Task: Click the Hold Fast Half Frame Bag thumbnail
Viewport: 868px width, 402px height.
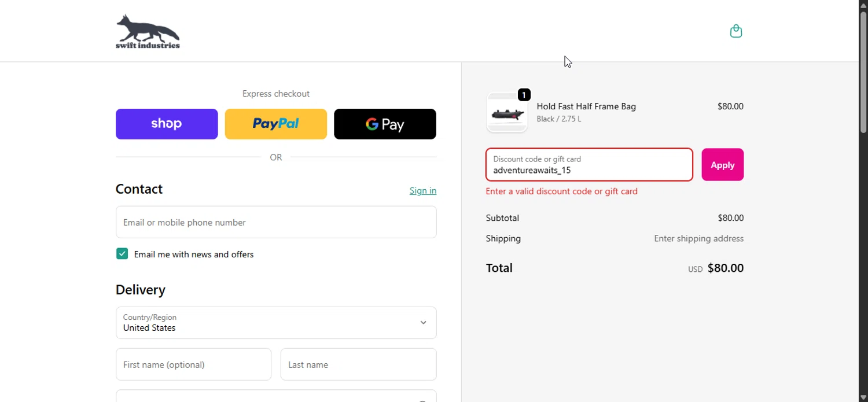Action: click(x=506, y=113)
